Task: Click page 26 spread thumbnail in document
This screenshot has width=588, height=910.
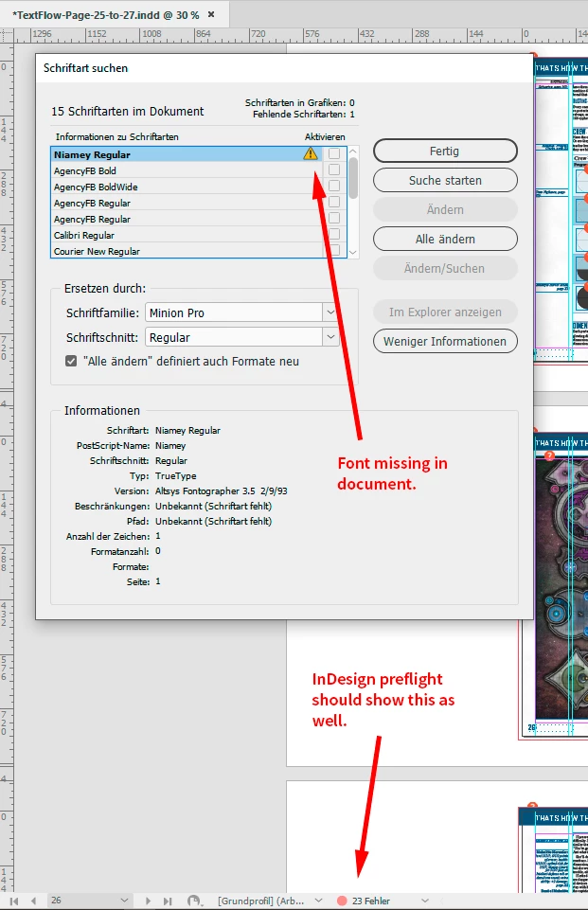Action: 554,585
